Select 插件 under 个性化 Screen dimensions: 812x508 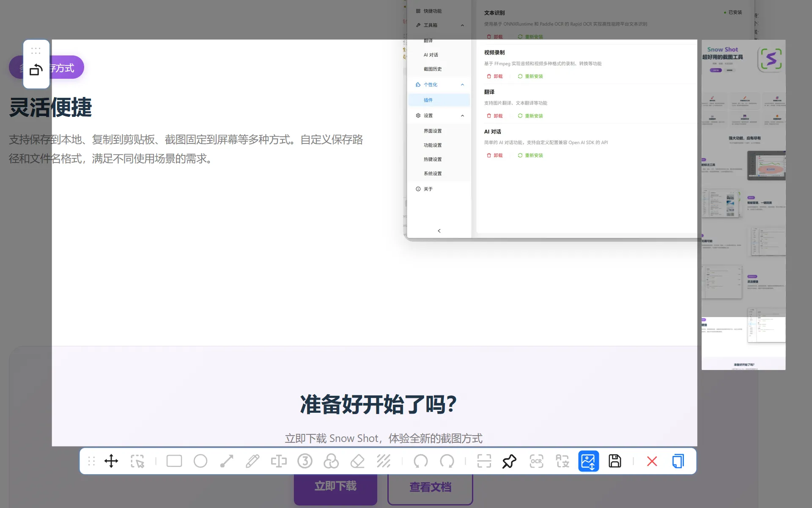click(x=428, y=100)
